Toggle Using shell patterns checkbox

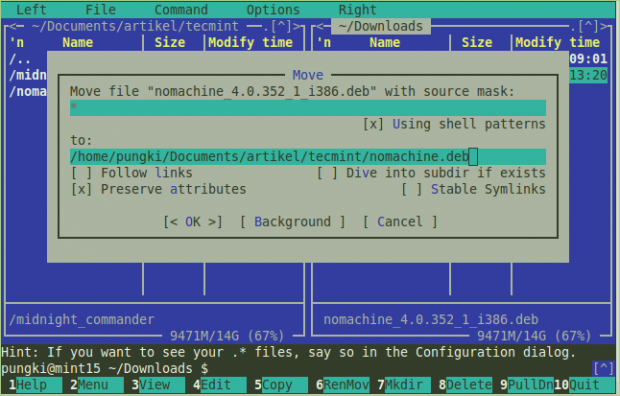click(454, 124)
